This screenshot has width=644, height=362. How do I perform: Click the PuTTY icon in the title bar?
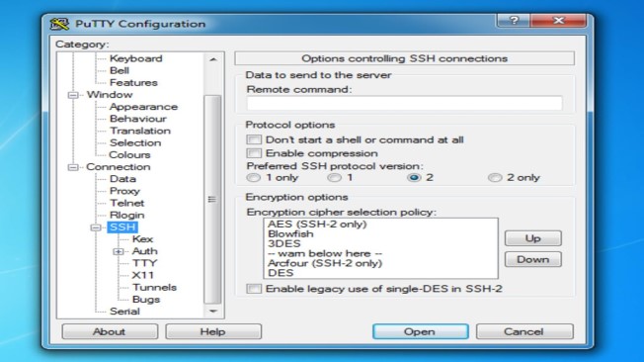tap(59, 24)
